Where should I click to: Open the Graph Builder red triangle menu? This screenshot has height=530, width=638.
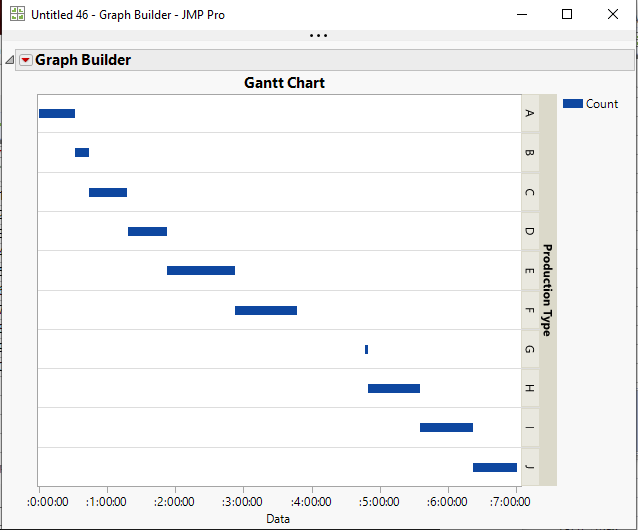tap(25, 60)
